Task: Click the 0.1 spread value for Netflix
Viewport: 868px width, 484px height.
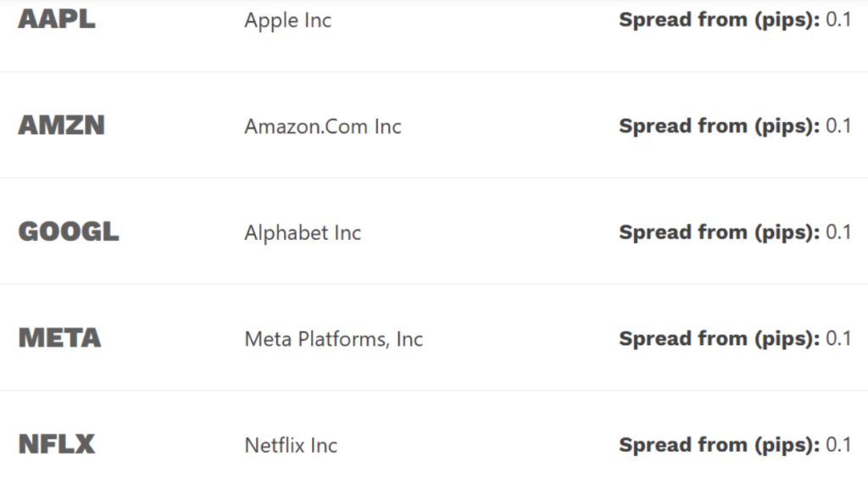Action: [x=838, y=444]
